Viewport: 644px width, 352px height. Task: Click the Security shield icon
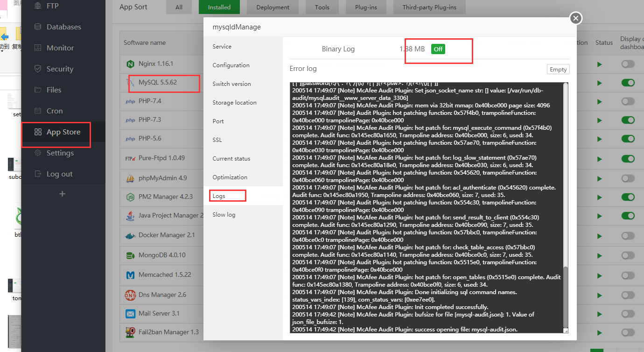tap(38, 69)
